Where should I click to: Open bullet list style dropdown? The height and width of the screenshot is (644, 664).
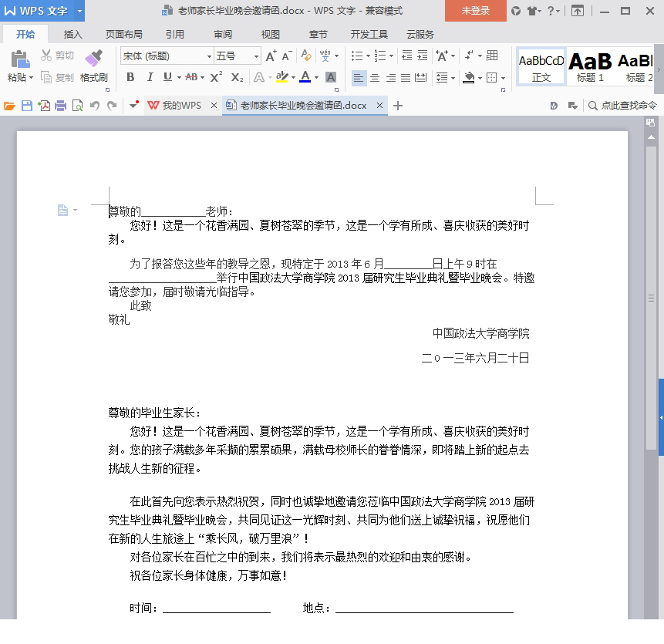(x=368, y=56)
